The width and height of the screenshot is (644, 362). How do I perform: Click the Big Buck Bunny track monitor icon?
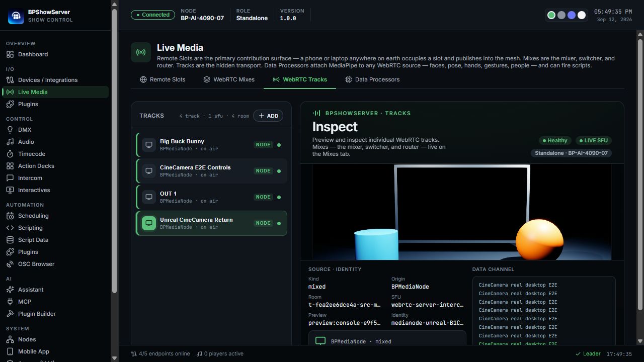tap(149, 145)
